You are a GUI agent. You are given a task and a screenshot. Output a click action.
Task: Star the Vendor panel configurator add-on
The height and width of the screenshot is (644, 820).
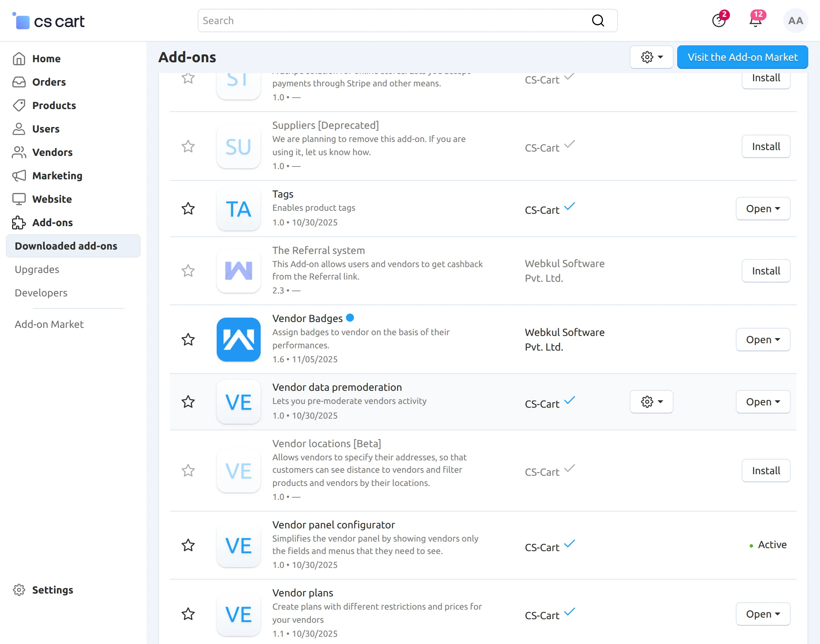[x=188, y=545]
